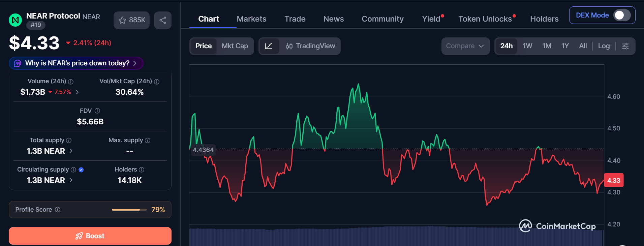
Task: Open the Trade tab
Action: 295,19
